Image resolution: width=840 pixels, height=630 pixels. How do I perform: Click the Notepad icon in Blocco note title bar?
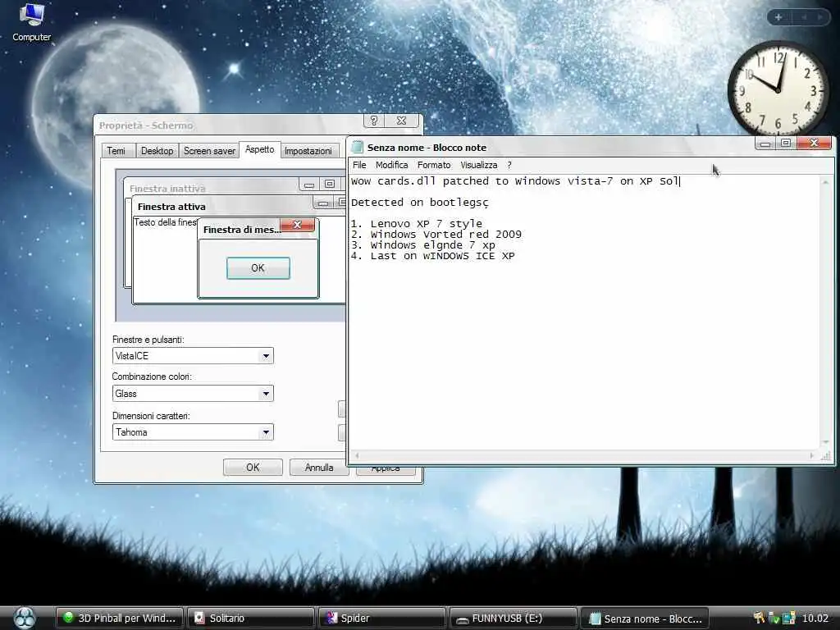358,148
